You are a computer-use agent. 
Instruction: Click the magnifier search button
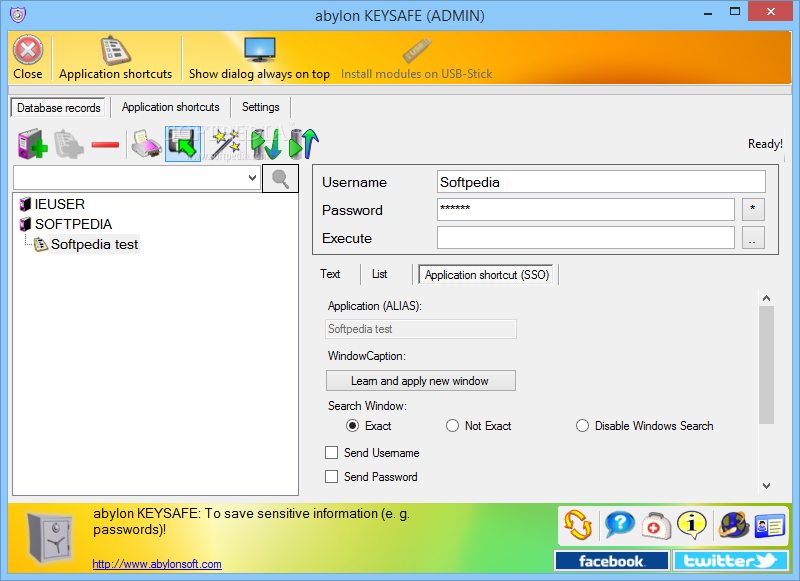click(280, 179)
